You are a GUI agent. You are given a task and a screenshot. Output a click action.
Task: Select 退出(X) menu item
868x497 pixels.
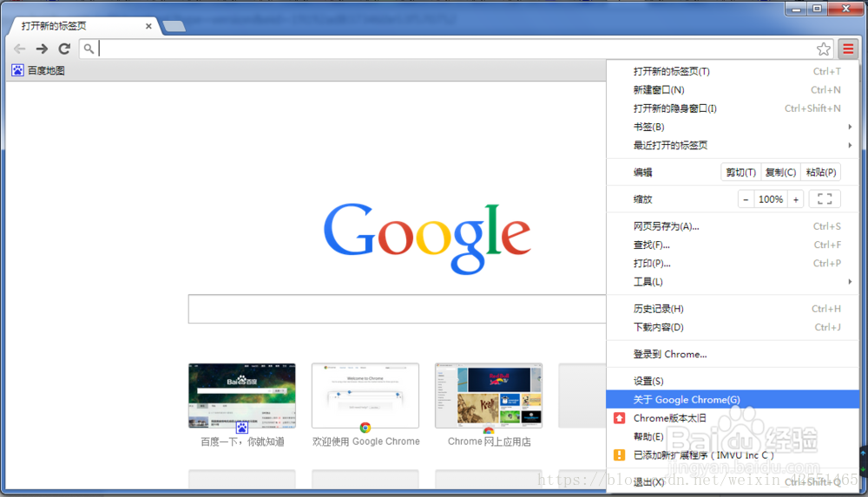tap(733, 482)
